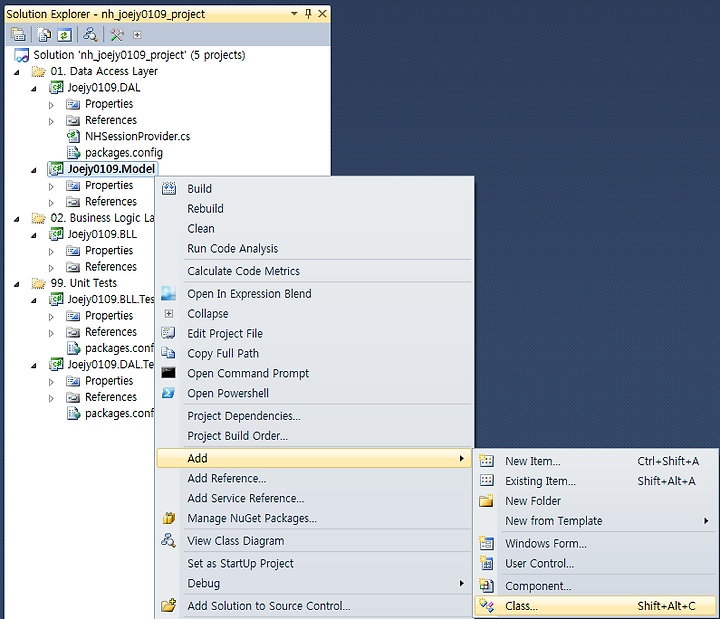The image size is (720, 619).
Task: Click the Joejy0109.DAL project icon
Action: click(x=56, y=87)
